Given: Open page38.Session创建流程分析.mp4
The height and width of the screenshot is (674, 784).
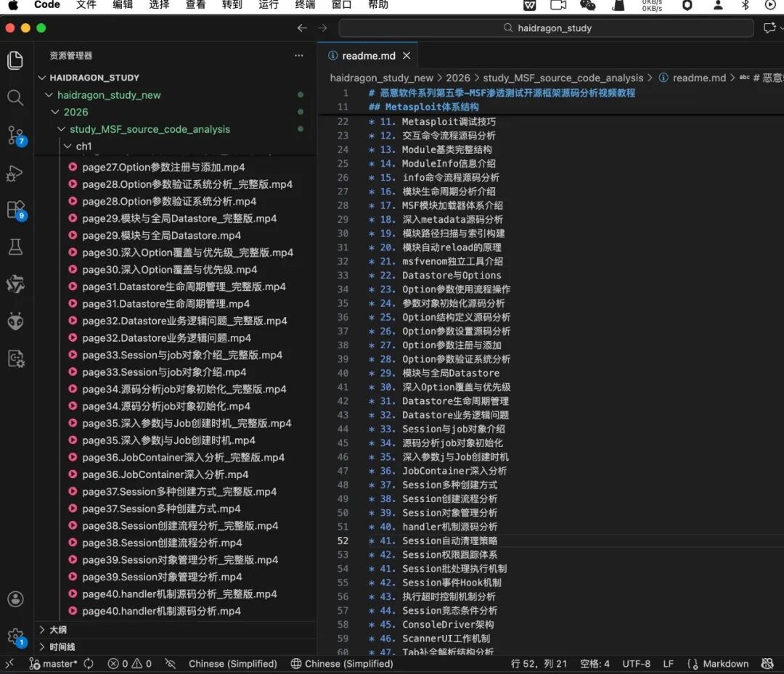Looking at the screenshot, I should pyautogui.click(x=162, y=543).
